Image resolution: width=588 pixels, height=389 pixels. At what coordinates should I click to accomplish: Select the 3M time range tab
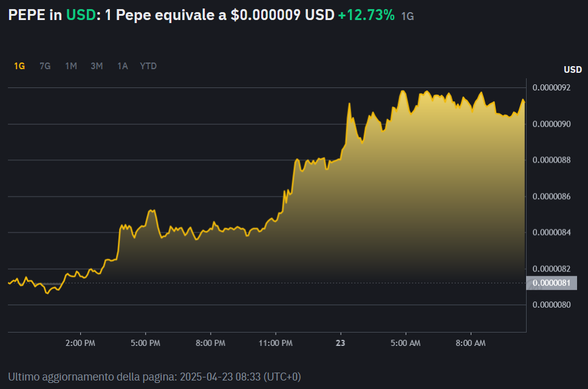tap(97, 66)
